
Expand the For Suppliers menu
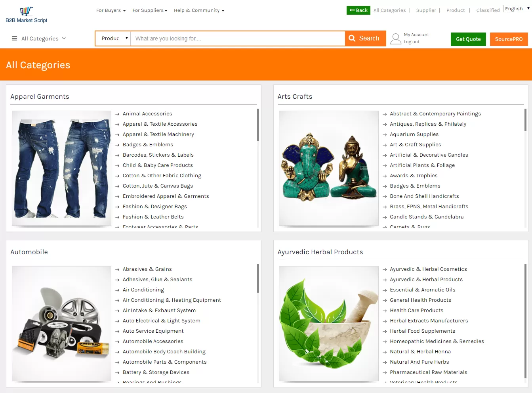point(150,10)
